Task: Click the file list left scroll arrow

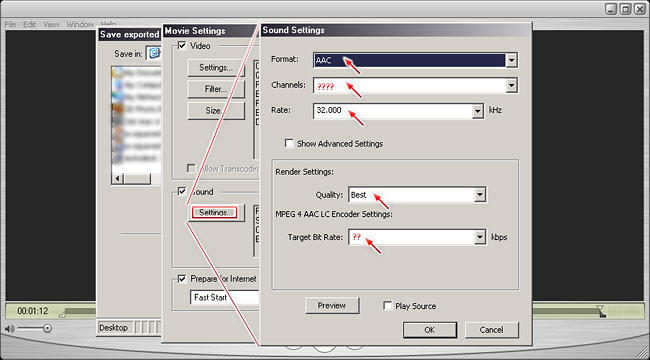Action: [x=118, y=179]
